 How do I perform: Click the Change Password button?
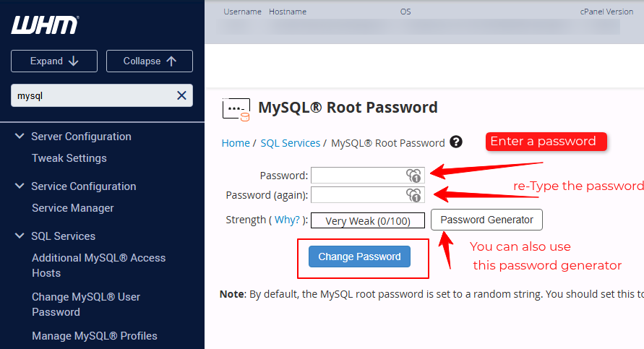tap(359, 257)
